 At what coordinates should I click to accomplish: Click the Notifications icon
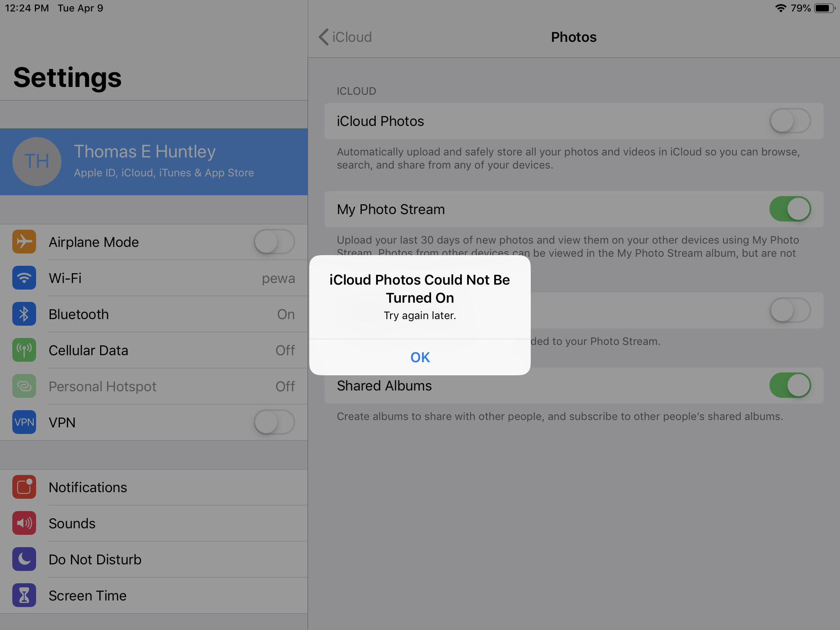click(x=24, y=487)
